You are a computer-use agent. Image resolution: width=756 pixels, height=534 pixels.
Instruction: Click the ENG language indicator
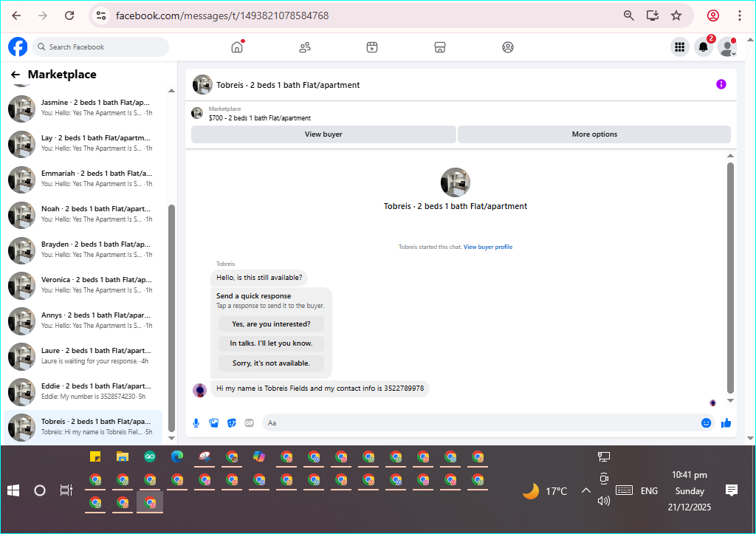649,490
